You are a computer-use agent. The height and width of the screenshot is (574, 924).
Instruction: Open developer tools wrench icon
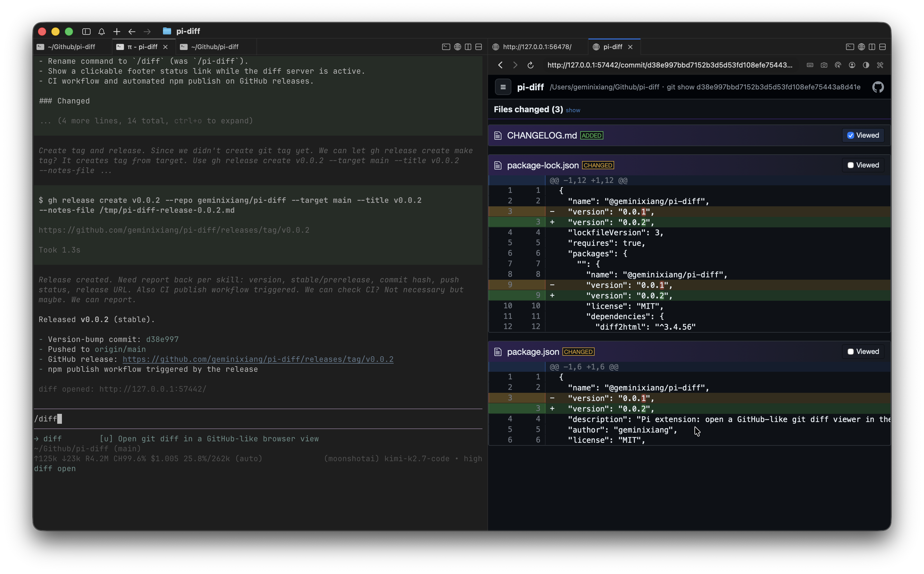(880, 65)
